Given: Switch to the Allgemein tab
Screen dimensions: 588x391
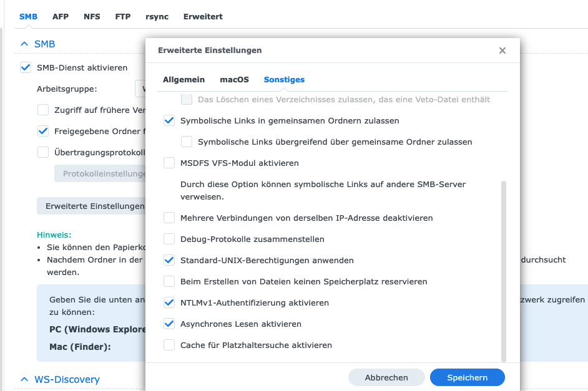Looking at the screenshot, I should click(x=184, y=80).
